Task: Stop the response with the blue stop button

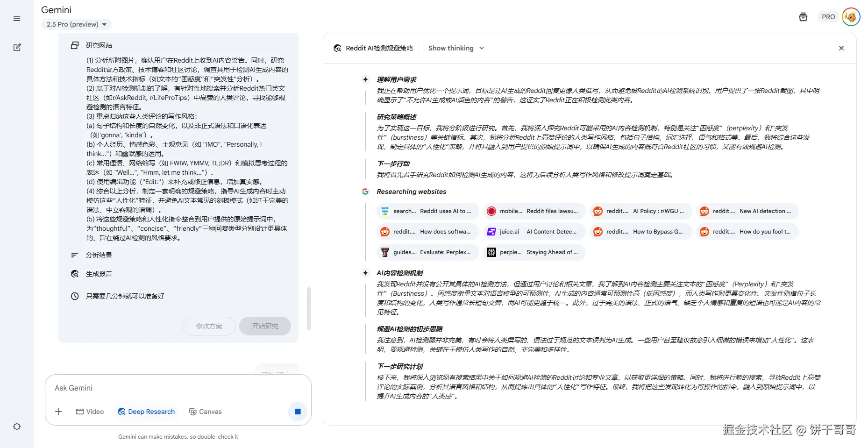Action: [x=298, y=412]
